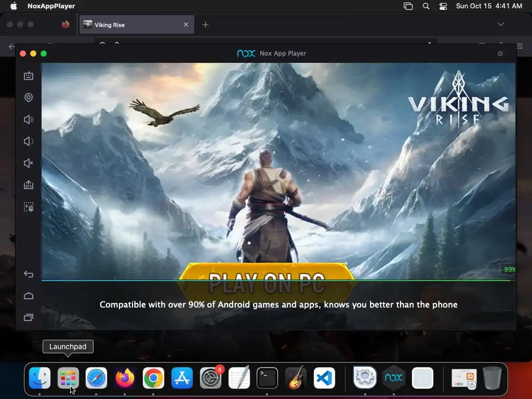Open TextEdit from the Dock
Screen dimensions: 532x399
[239, 378]
